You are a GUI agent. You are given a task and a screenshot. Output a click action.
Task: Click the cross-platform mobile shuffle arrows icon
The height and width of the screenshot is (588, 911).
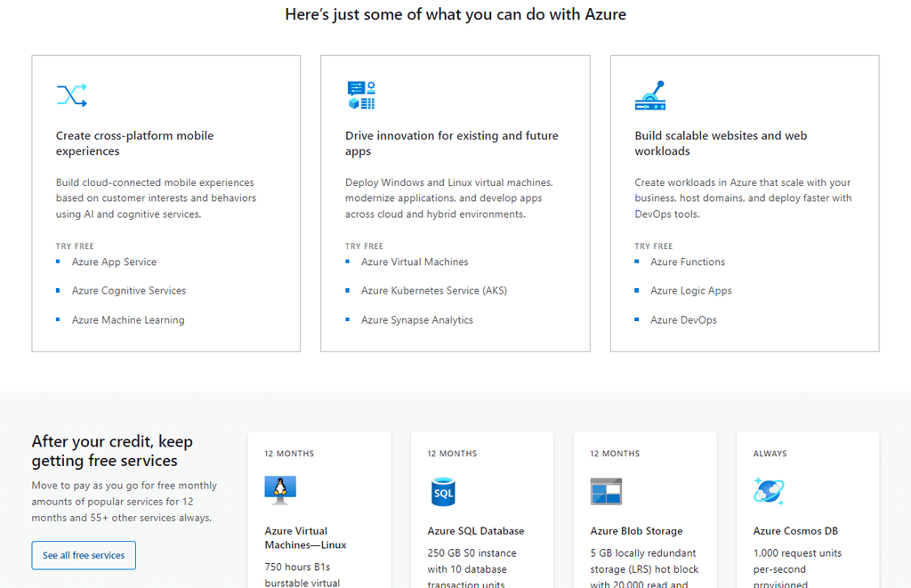72,95
